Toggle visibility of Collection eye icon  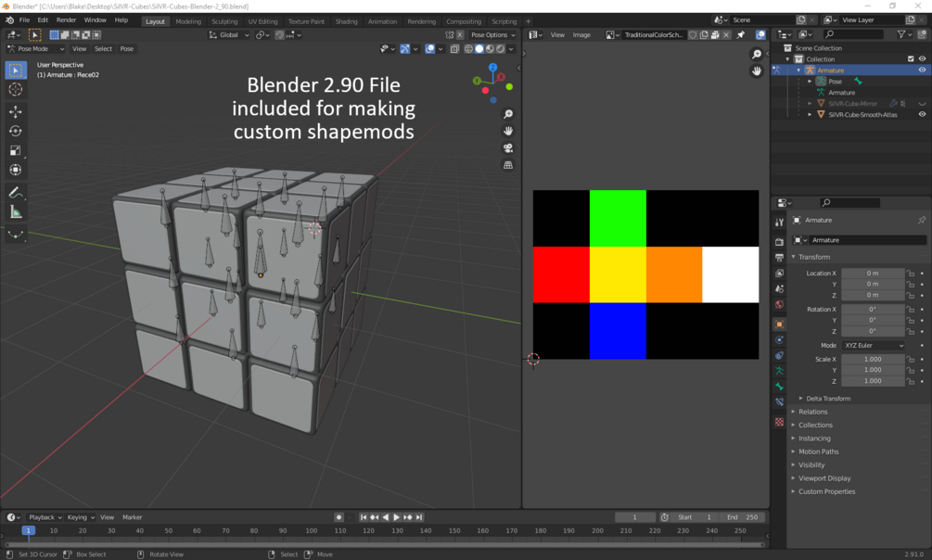[x=922, y=58]
